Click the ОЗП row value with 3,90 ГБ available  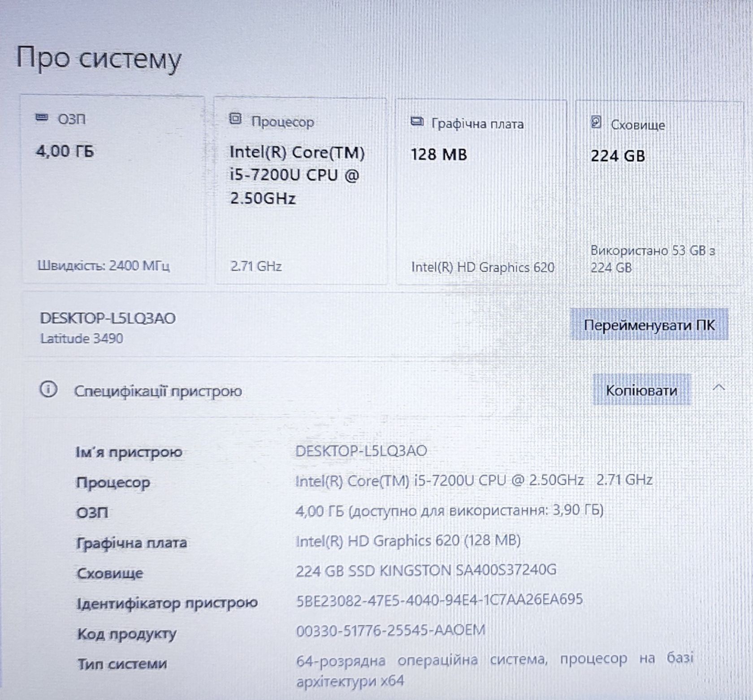click(x=450, y=510)
